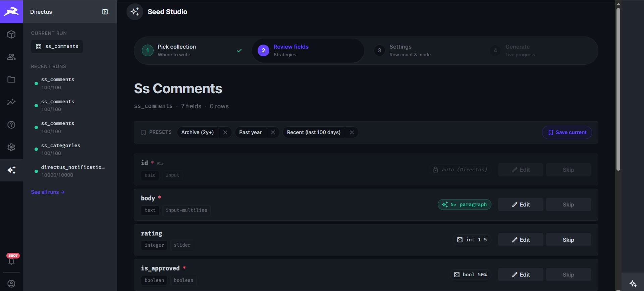This screenshot has width=644, height=291.
Task: Click the bool 50% strategy badge
Action: point(471,275)
